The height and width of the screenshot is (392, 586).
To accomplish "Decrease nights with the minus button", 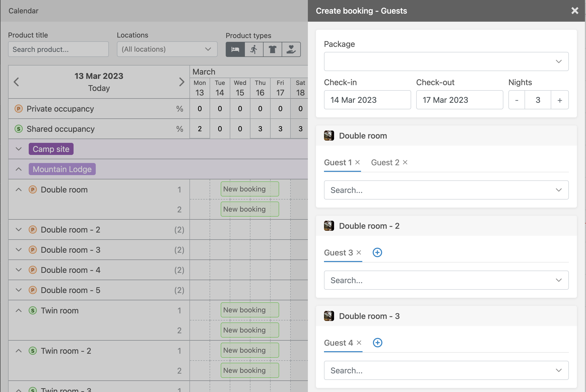I will [x=517, y=100].
